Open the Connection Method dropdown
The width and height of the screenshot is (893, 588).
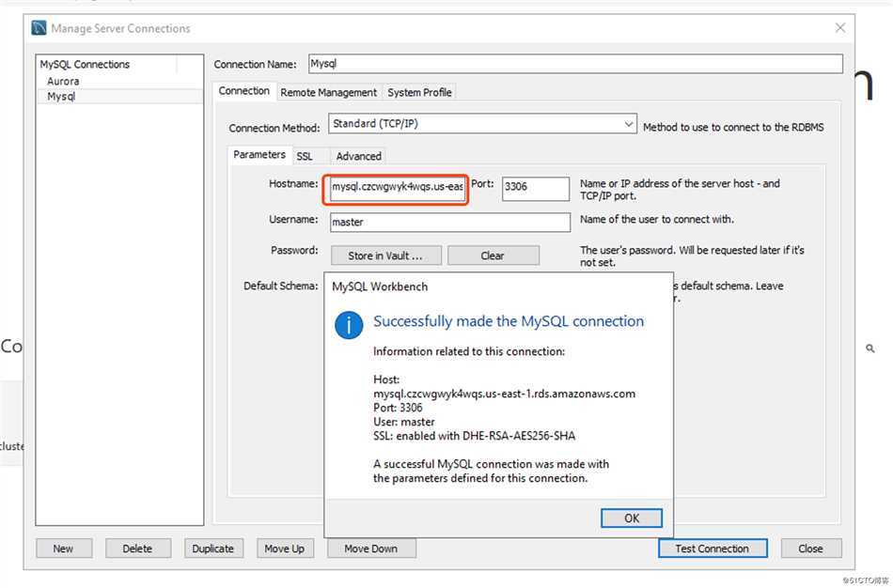click(x=482, y=124)
